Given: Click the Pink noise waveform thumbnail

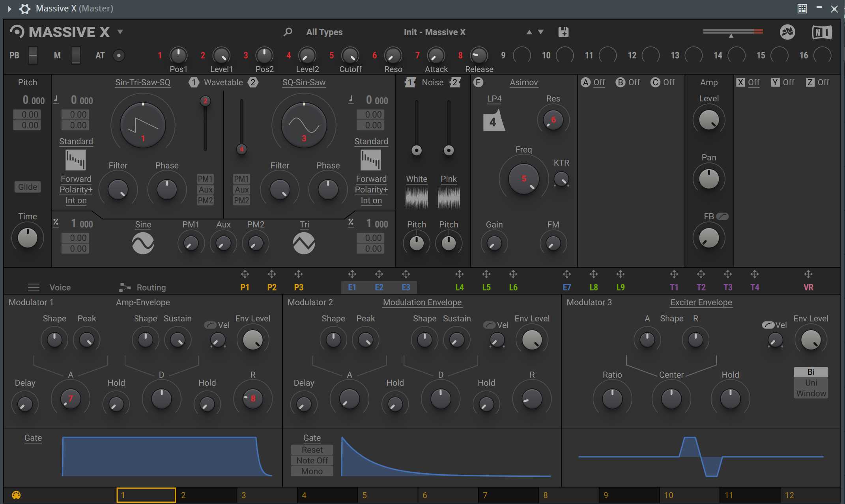Looking at the screenshot, I should (x=449, y=198).
